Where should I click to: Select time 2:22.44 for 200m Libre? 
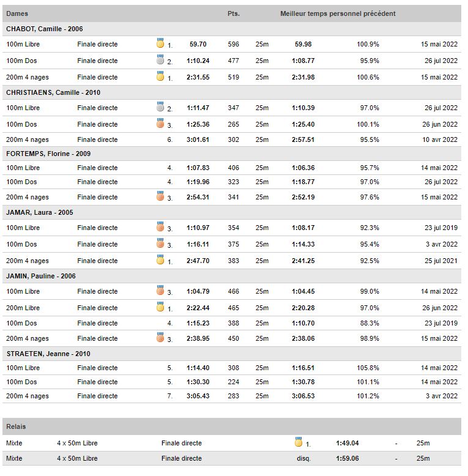[198, 308]
